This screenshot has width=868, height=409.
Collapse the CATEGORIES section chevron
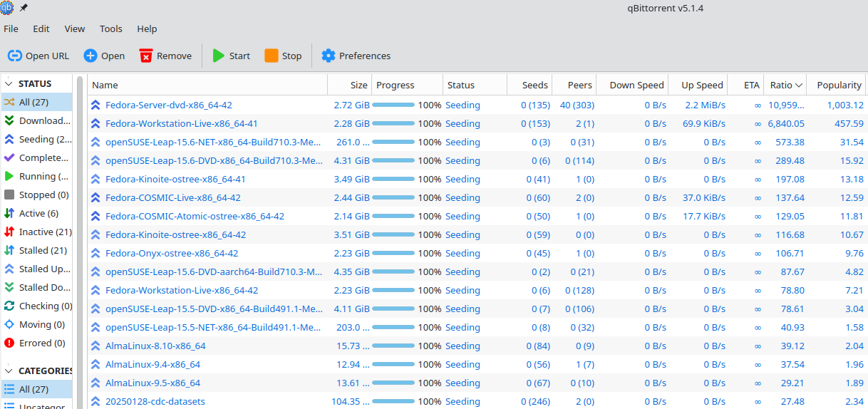[x=9, y=371]
